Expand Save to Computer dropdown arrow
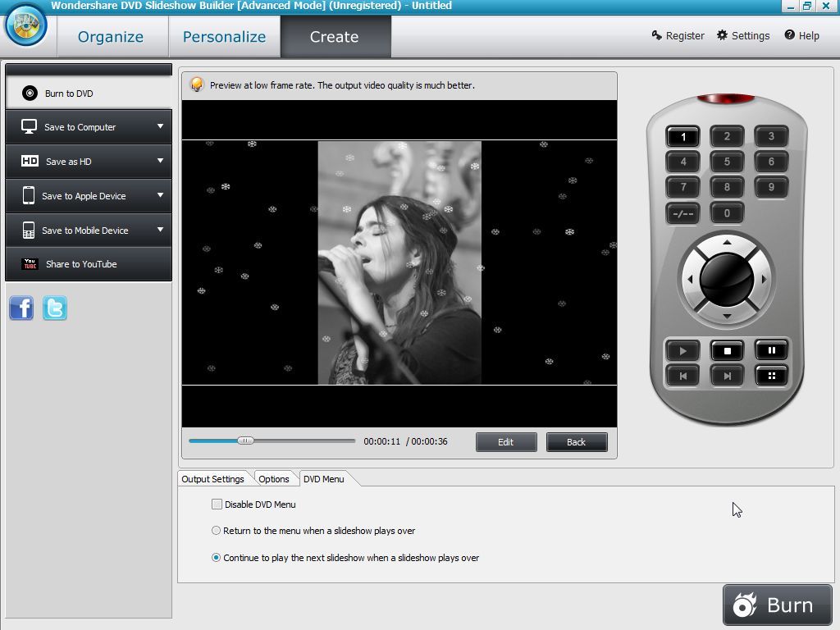 (160, 126)
